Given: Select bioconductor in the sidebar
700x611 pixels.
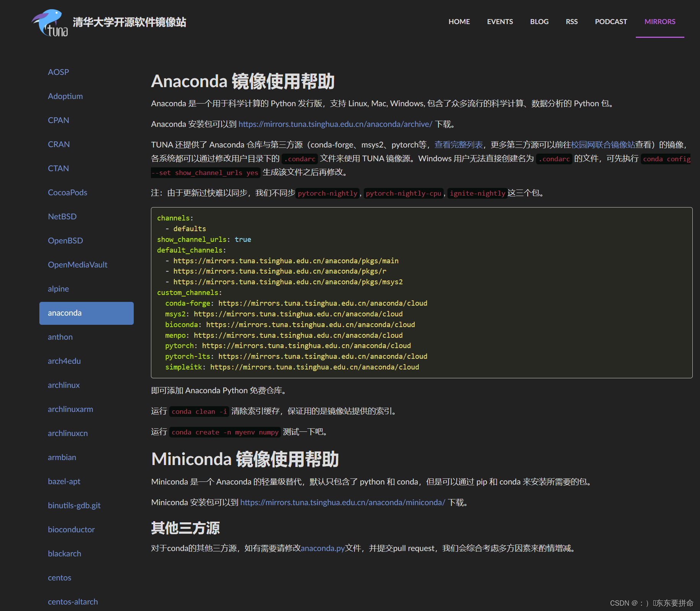Looking at the screenshot, I should point(71,529).
